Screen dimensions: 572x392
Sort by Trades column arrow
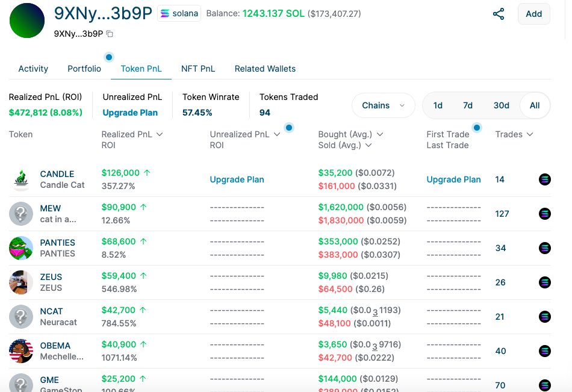[x=530, y=134]
